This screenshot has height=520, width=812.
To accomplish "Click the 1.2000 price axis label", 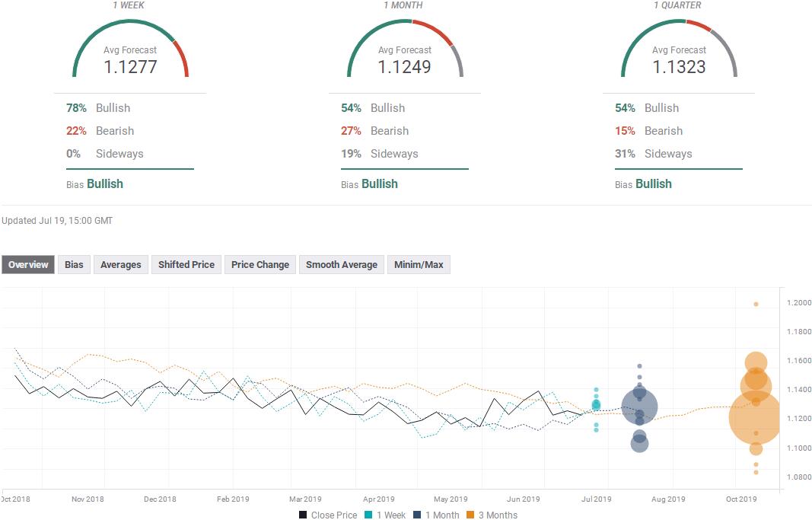I will pyautogui.click(x=799, y=302).
